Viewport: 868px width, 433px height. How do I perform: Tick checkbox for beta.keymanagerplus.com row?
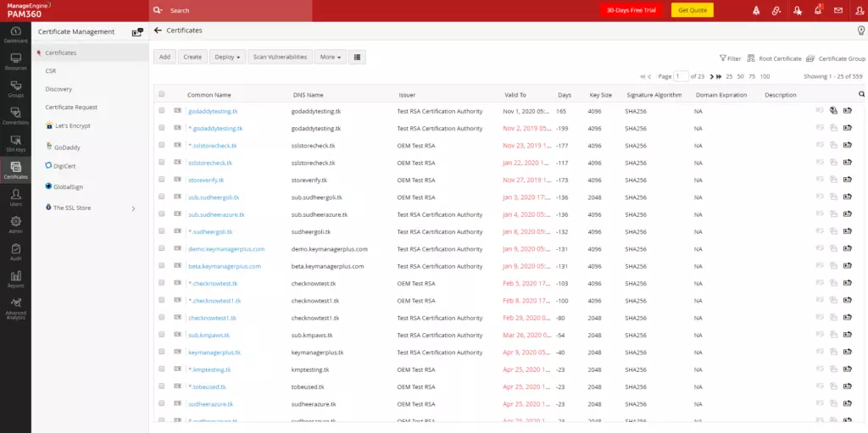[162, 266]
